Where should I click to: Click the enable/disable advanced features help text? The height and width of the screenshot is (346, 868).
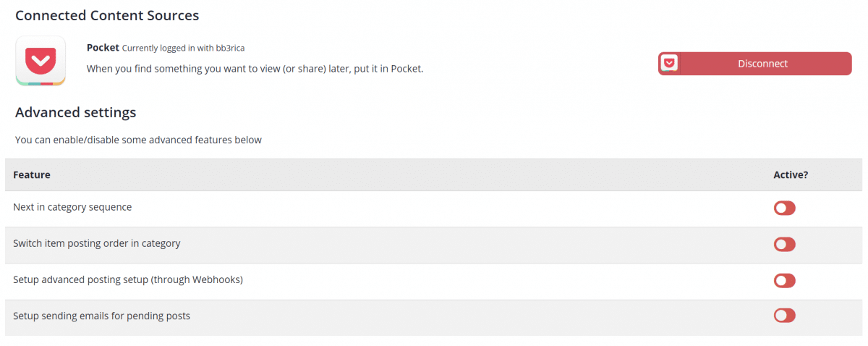[138, 140]
